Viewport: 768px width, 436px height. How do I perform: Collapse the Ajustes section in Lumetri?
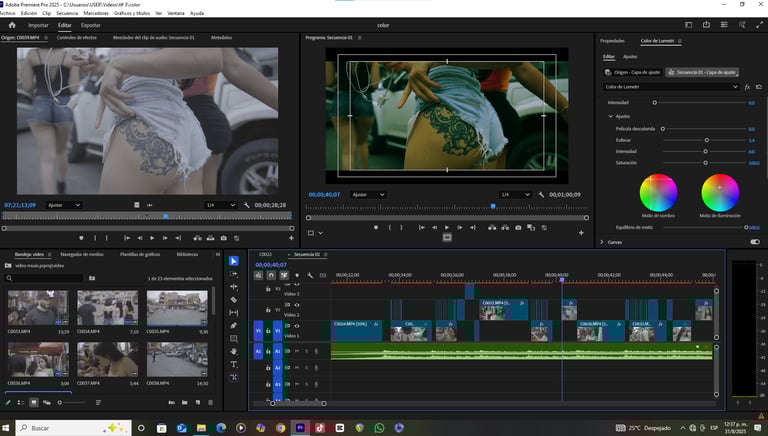[611, 116]
